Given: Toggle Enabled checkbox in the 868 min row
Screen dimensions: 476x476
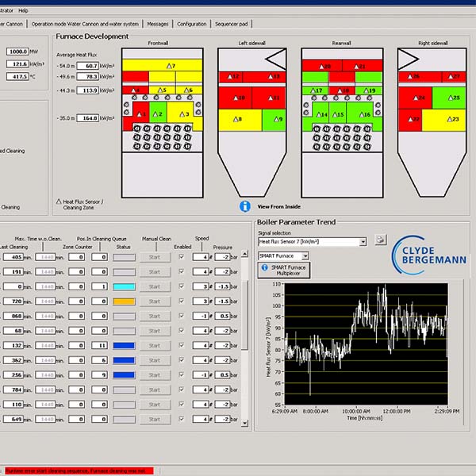Looking at the screenshot, I should pyautogui.click(x=182, y=316).
